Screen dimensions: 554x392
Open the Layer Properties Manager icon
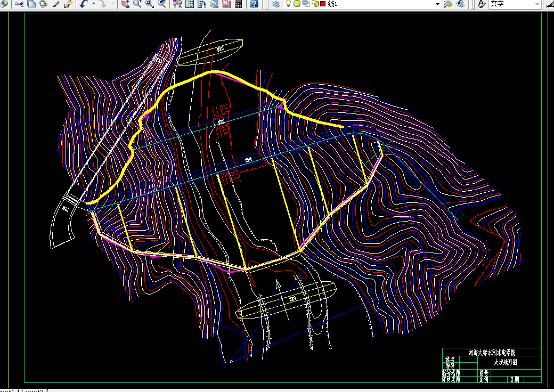coord(276,4)
